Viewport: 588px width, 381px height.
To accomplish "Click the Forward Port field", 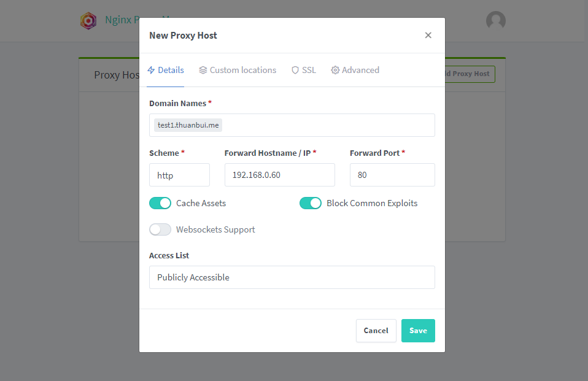I will tap(392, 175).
